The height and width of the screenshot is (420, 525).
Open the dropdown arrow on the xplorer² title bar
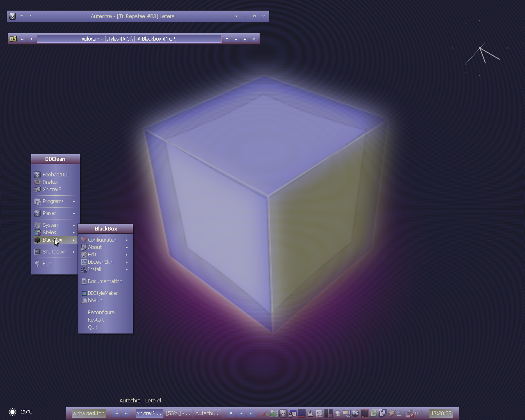227,39
